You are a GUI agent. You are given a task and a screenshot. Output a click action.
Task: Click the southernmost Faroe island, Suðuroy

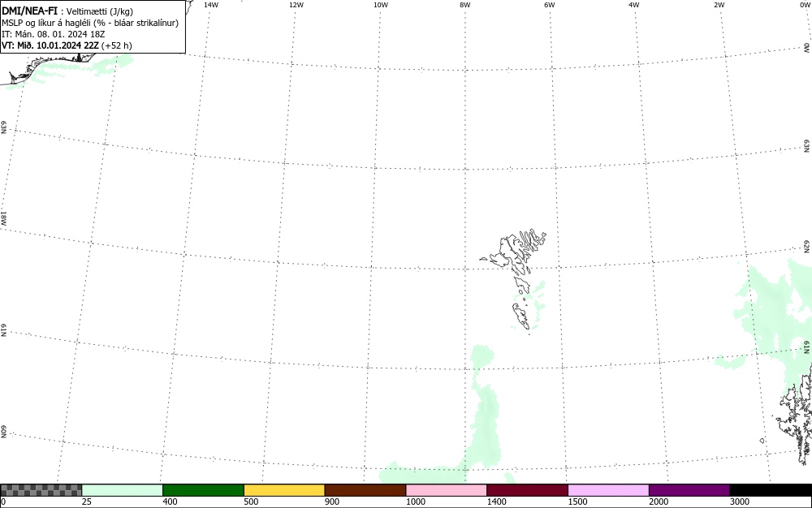(521, 316)
